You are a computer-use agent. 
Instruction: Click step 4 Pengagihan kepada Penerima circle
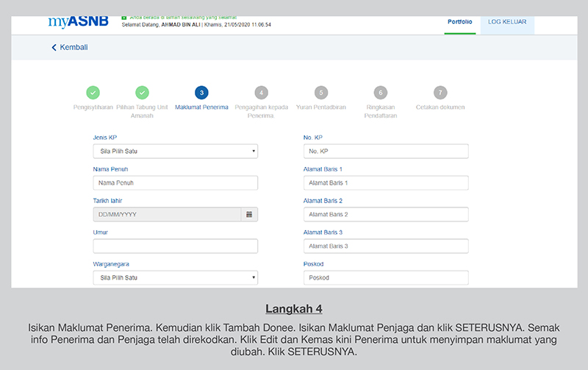point(261,93)
